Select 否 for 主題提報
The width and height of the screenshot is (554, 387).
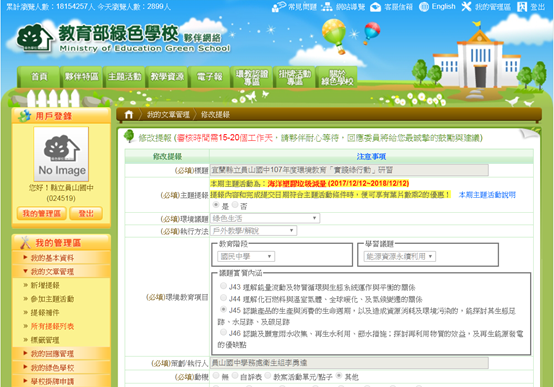point(235,205)
